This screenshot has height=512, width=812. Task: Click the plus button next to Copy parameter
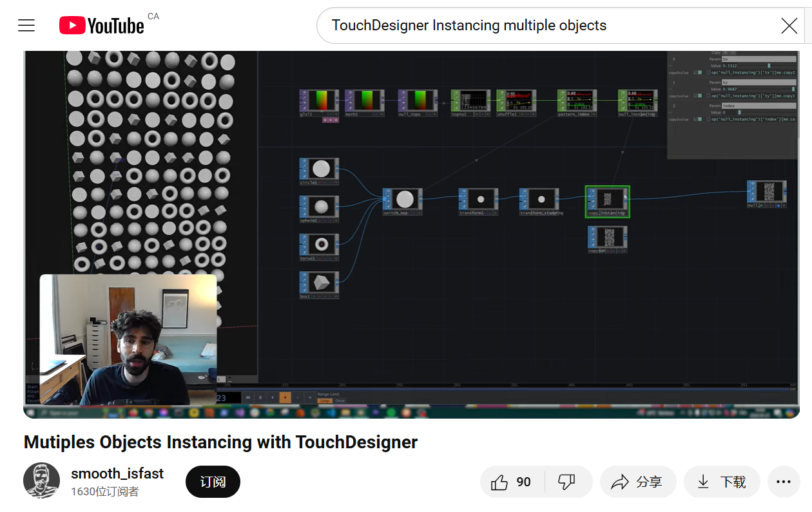(x=725, y=53)
